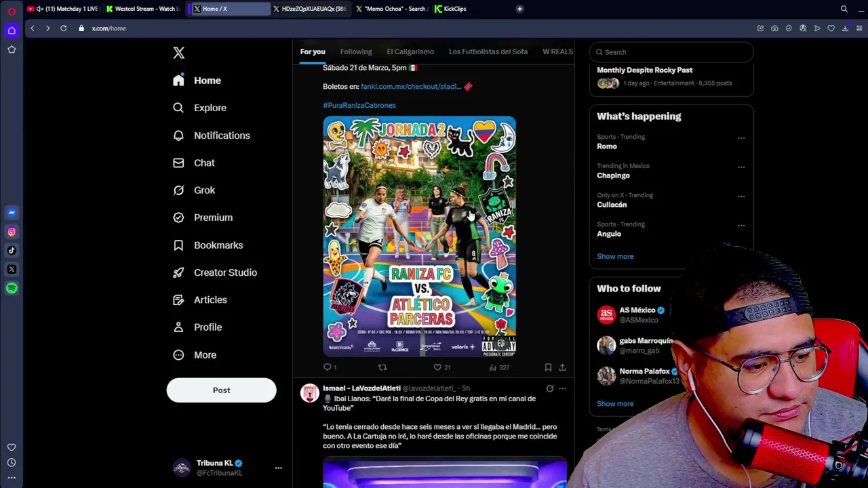Click the repost icon on Raniza post
The height and width of the screenshot is (488, 868).
(382, 367)
